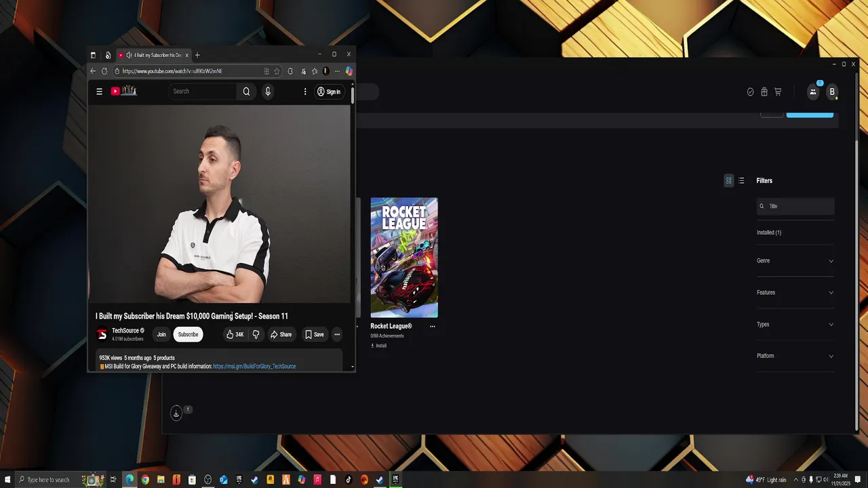Viewport: 868px width, 488px height.
Task: Save the video to a playlist
Action: (314, 334)
